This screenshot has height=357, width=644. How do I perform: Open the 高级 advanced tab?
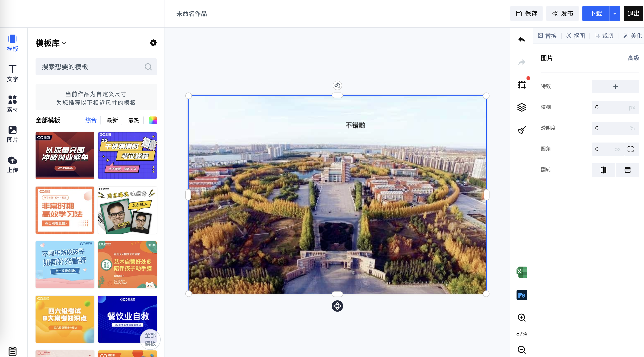tap(633, 58)
